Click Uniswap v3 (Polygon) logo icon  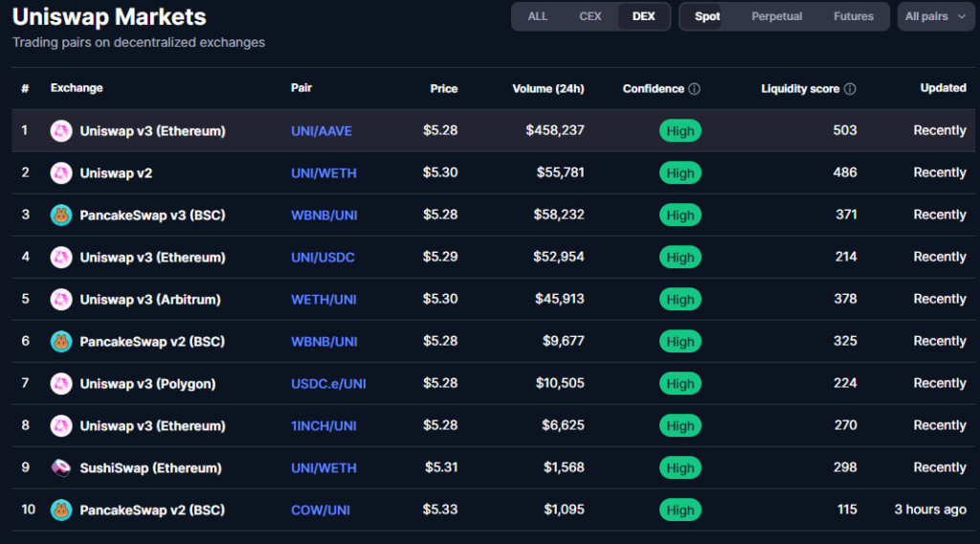pos(61,383)
